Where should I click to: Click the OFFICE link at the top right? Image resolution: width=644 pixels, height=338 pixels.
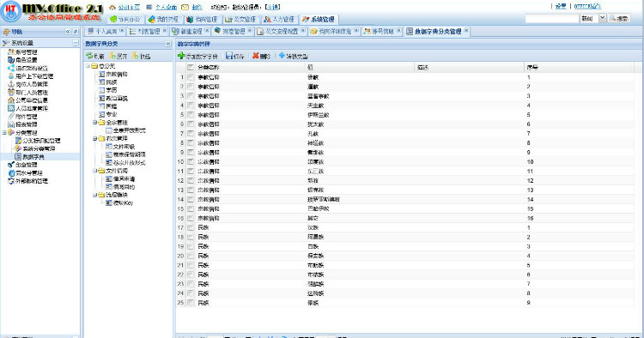pos(587,6)
